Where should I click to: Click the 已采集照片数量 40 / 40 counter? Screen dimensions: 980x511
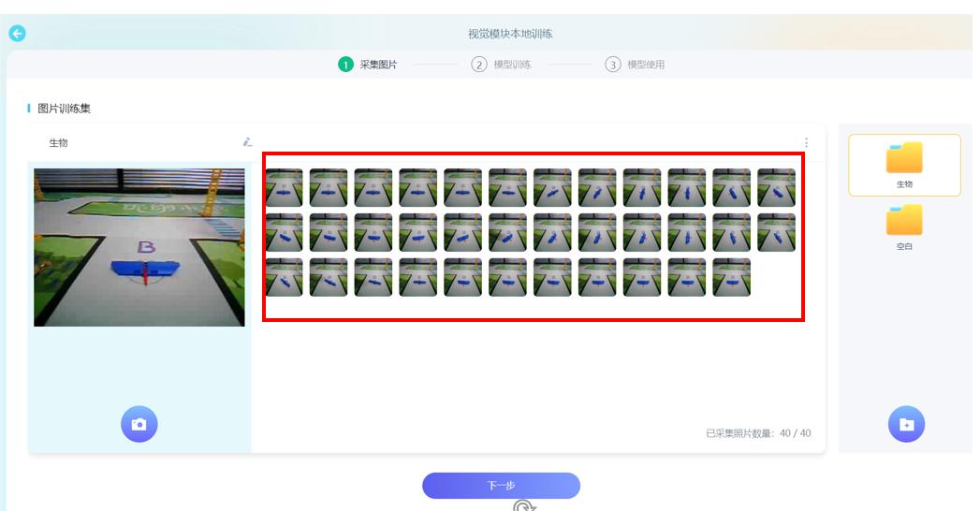pyautogui.click(x=758, y=433)
